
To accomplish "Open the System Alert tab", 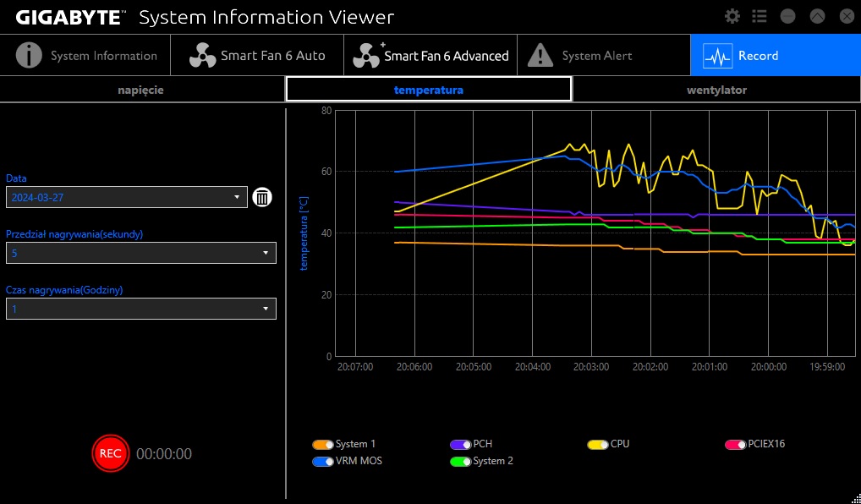I will [604, 55].
